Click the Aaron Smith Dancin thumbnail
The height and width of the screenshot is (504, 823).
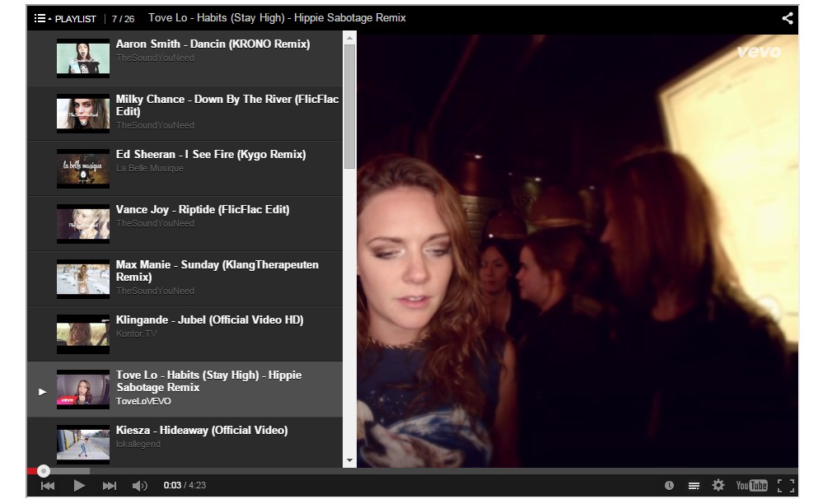pyautogui.click(x=83, y=58)
